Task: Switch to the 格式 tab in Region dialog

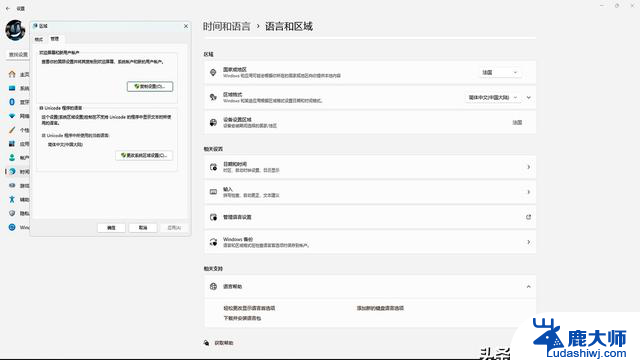Action: point(39,39)
